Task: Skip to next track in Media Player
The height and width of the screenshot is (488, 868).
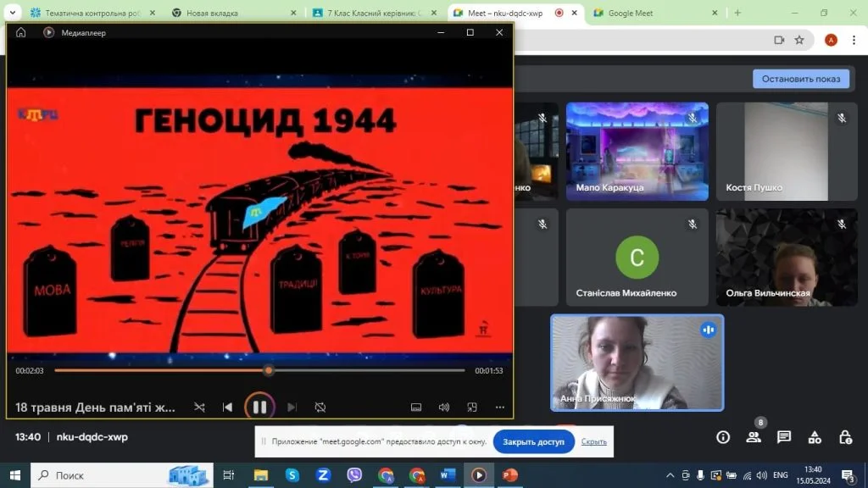Action: coord(292,408)
